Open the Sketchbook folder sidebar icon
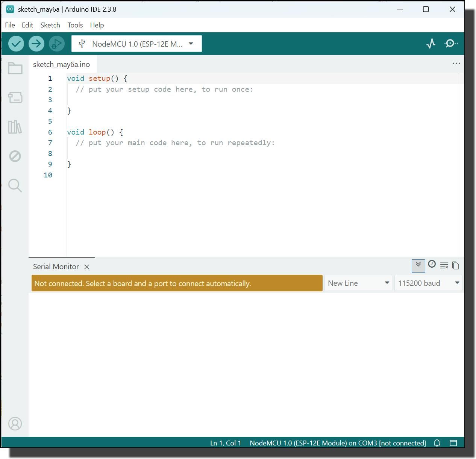Viewport: 476px width, 459px height. 15,68
